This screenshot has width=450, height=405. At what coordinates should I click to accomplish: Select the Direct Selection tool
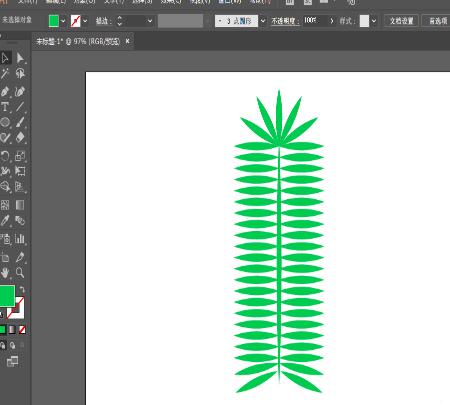tap(20, 58)
